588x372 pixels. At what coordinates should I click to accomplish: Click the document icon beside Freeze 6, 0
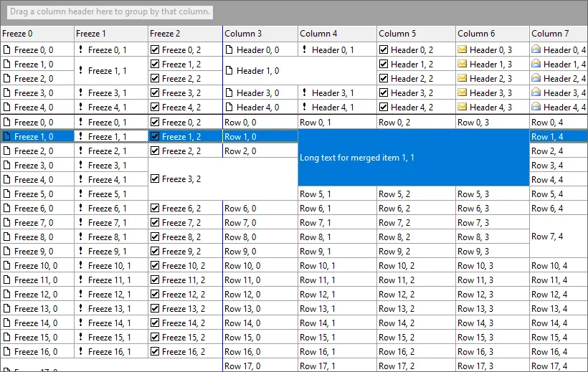point(8,209)
